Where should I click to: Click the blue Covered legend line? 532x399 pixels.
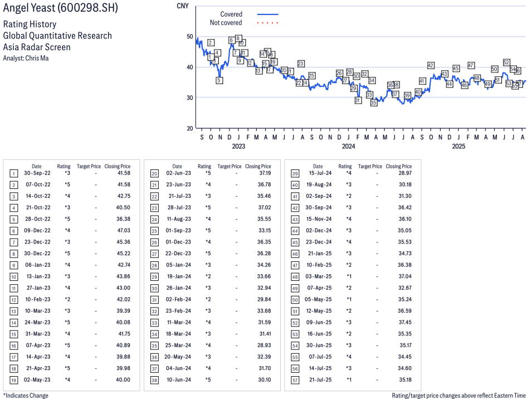[268, 14]
